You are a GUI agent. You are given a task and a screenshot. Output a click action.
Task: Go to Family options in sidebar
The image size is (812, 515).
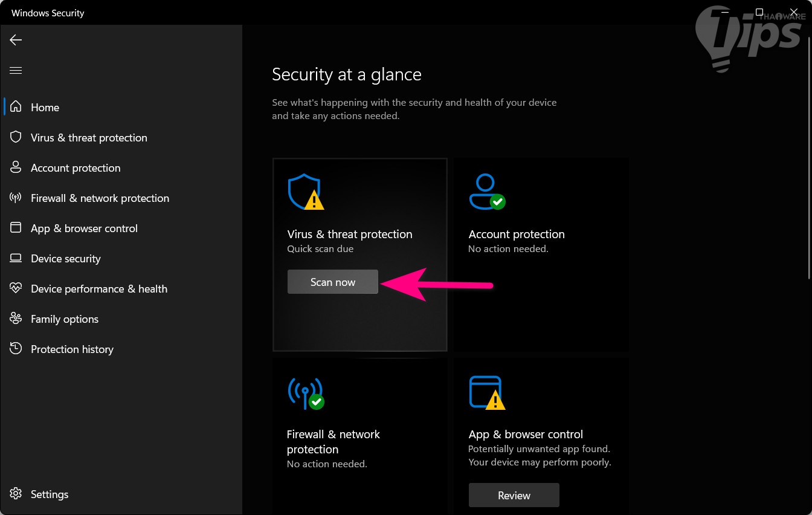64,319
